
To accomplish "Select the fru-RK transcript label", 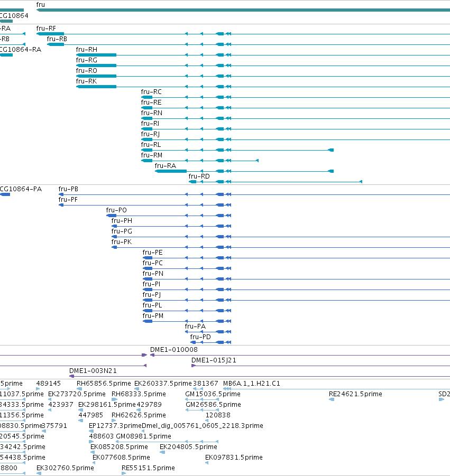I will [87, 81].
